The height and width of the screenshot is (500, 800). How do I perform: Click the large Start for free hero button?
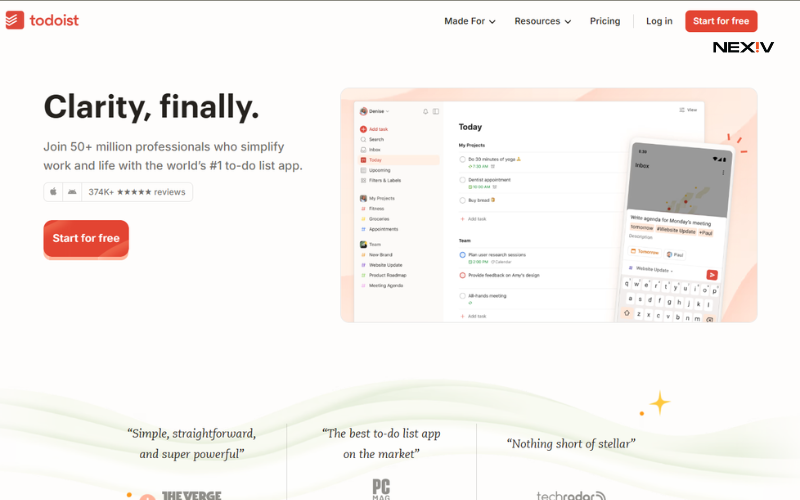coord(86,238)
